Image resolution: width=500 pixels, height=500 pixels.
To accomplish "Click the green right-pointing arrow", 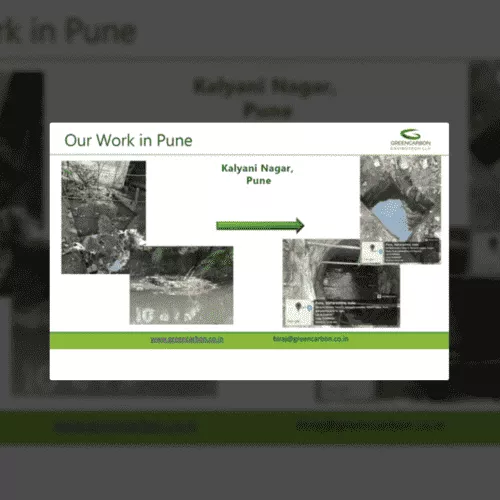I will pos(260,226).
